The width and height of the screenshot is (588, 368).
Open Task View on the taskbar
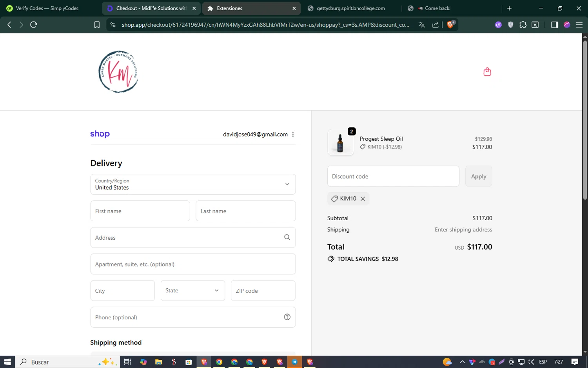pos(127,362)
